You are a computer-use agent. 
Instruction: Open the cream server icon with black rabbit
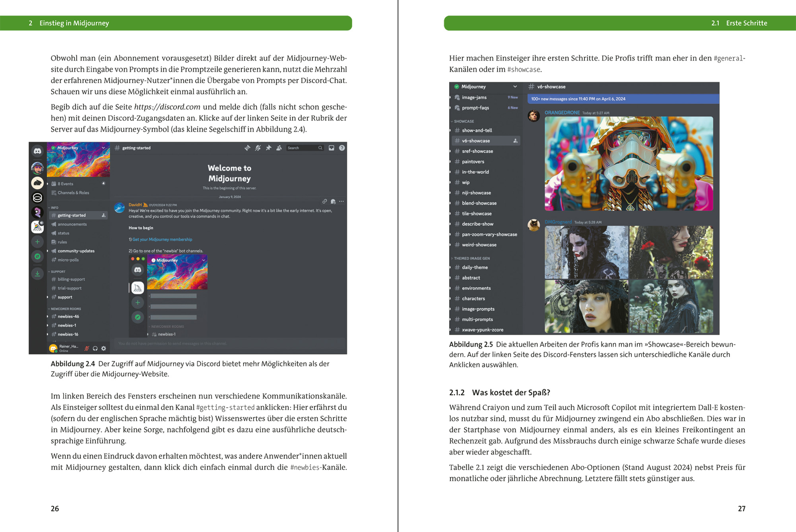[37, 182]
